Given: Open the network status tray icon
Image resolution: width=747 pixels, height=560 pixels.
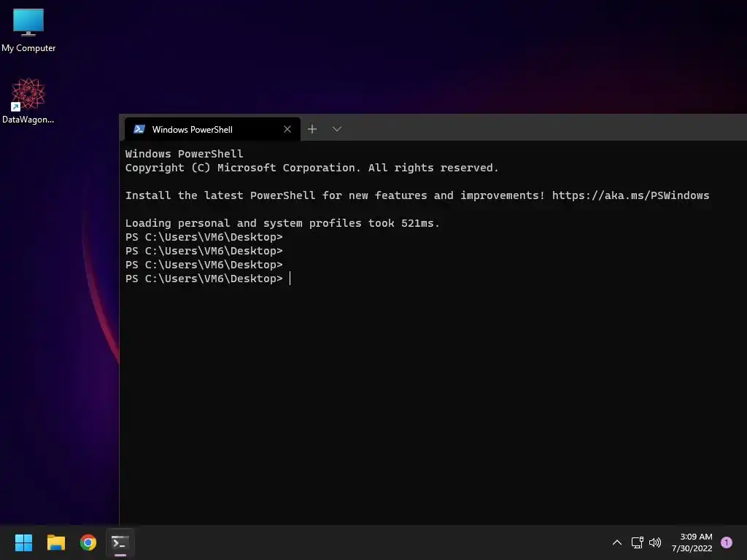Looking at the screenshot, I should pyautogui.click(x=637, y=542).
